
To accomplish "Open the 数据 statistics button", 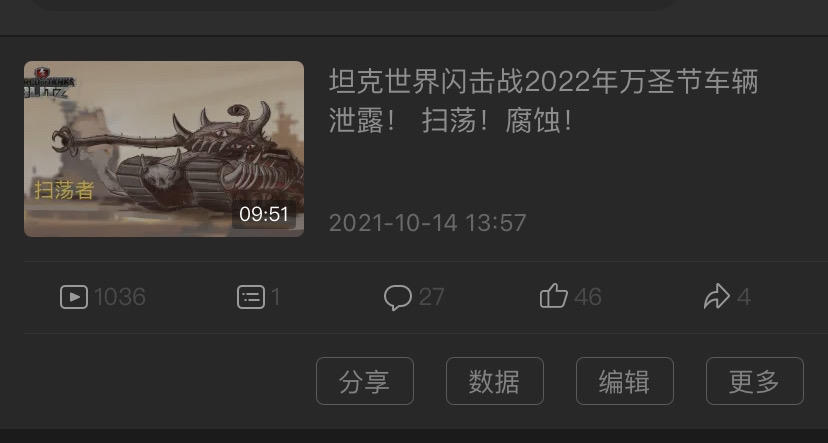I will click(x=495, y=381).
